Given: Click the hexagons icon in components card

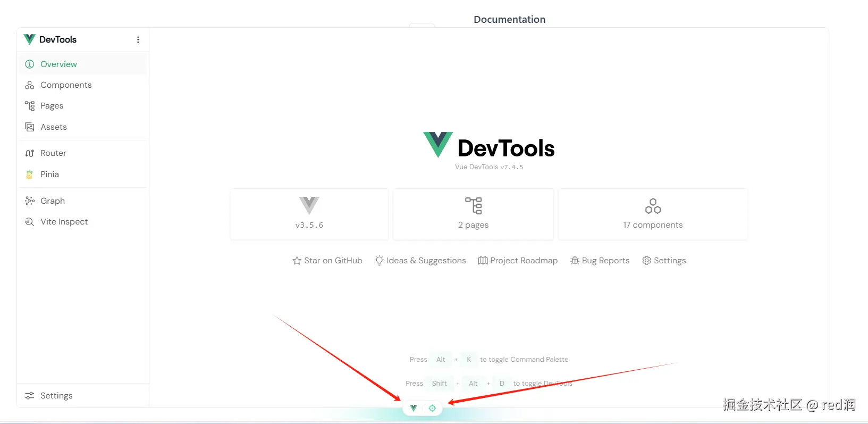Looking at the screenshot, I should tap(653, 206).
